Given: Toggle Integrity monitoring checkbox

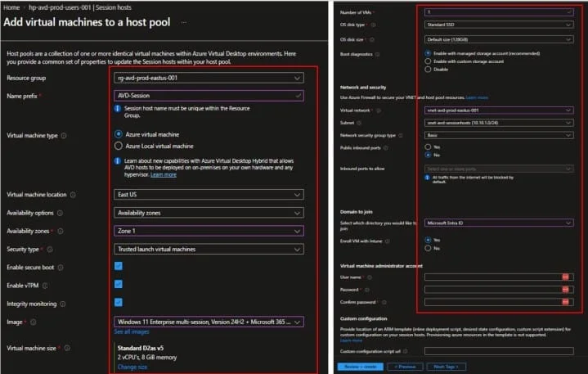Looking at the screenshot, I should click(x=119, y=302).
